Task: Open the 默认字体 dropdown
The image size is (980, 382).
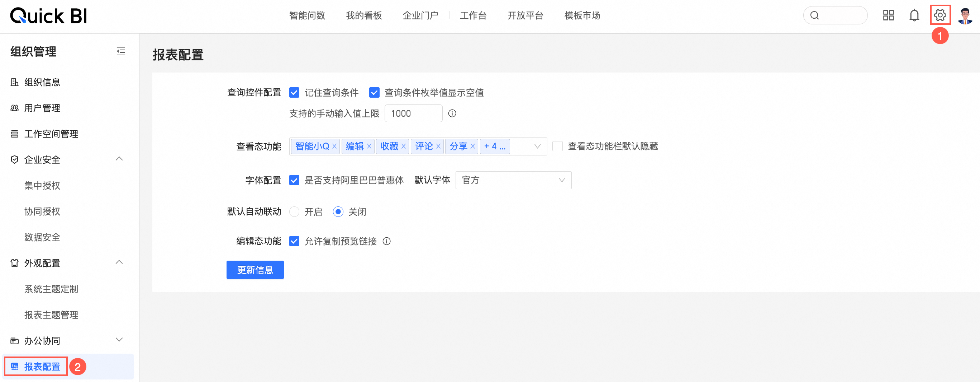Action: 513,180
